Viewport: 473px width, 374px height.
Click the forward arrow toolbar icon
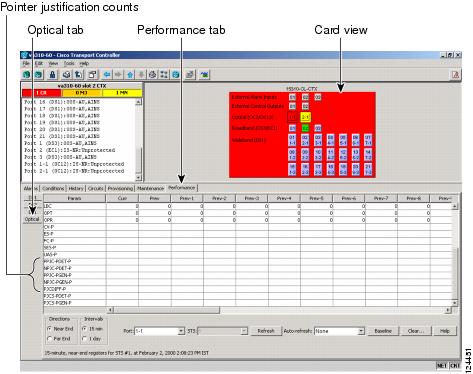(x=118, y=75)
